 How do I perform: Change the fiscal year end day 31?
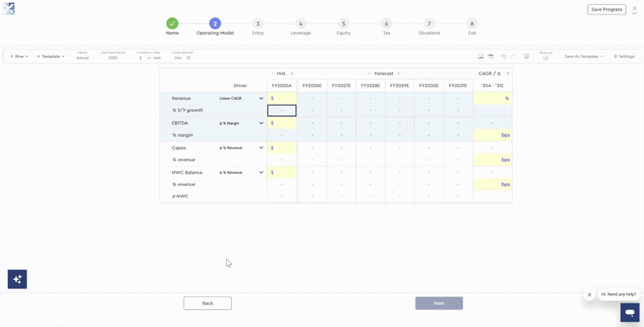point(188,58)
